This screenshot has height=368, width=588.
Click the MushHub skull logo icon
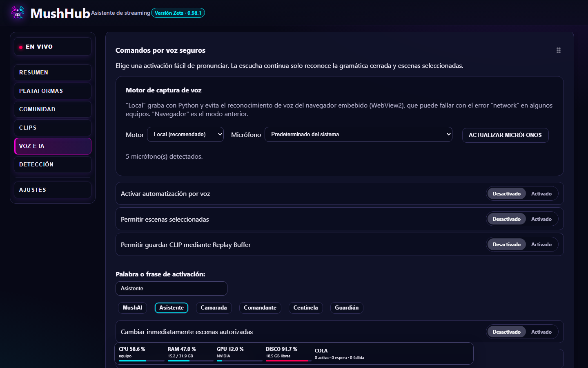[18, 12]
